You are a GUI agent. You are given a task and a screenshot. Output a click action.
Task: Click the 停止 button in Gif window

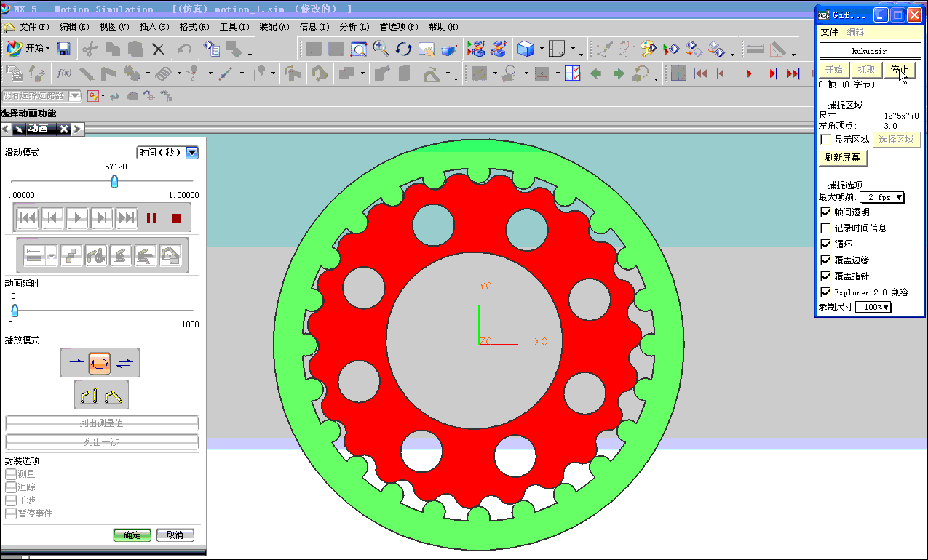(900, 70)
